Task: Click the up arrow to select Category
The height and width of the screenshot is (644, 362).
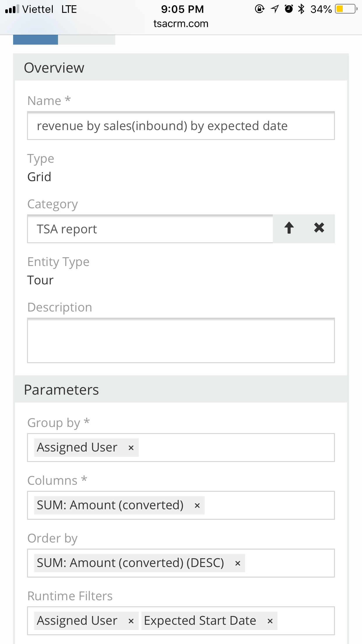Action: click(x=289, y=228)
